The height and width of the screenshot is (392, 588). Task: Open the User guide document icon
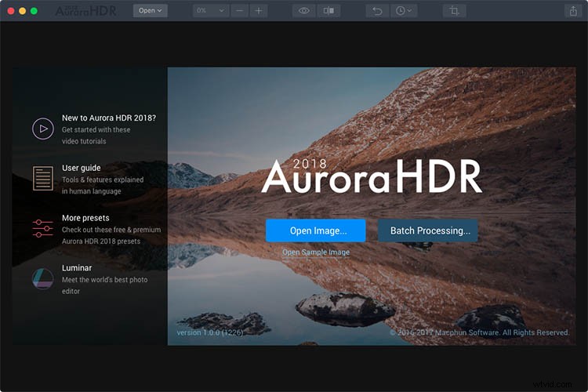point(43,178)
